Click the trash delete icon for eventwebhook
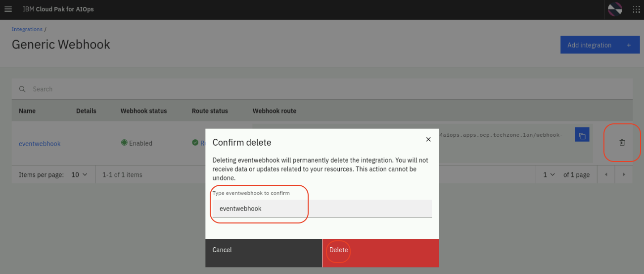The image size is (644, 274). [622, 143]
